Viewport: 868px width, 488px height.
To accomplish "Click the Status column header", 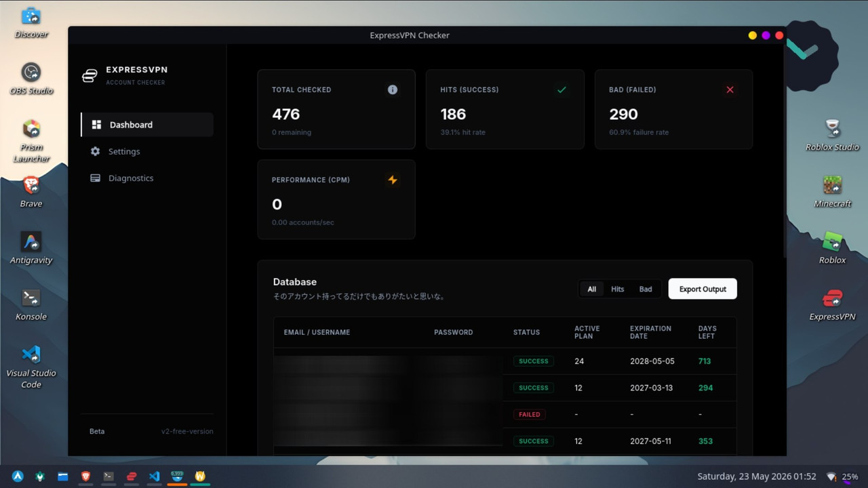I will [x=527, y=332].
